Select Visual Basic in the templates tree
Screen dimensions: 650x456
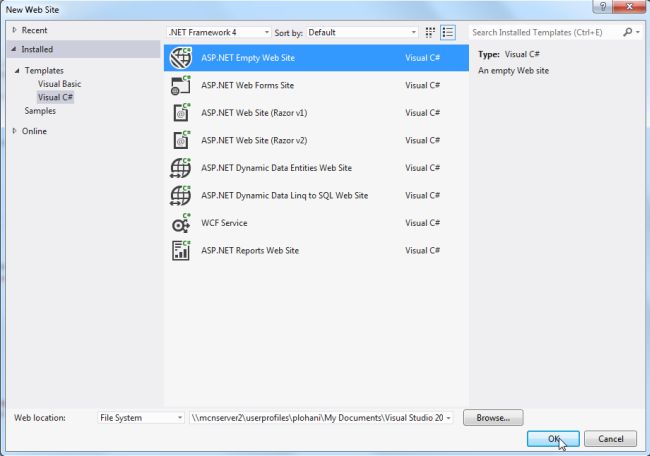click(59, 84)
